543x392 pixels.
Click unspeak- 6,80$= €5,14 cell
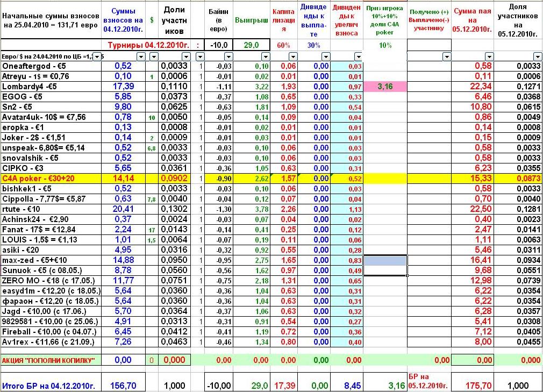tap(51, 148)
